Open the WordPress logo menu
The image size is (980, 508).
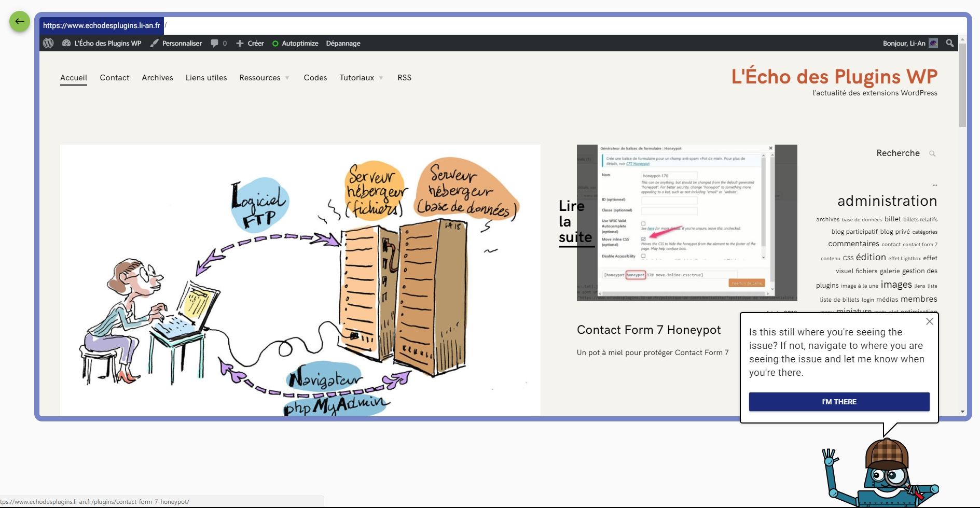pyautogui.click(x=48, y=43)
